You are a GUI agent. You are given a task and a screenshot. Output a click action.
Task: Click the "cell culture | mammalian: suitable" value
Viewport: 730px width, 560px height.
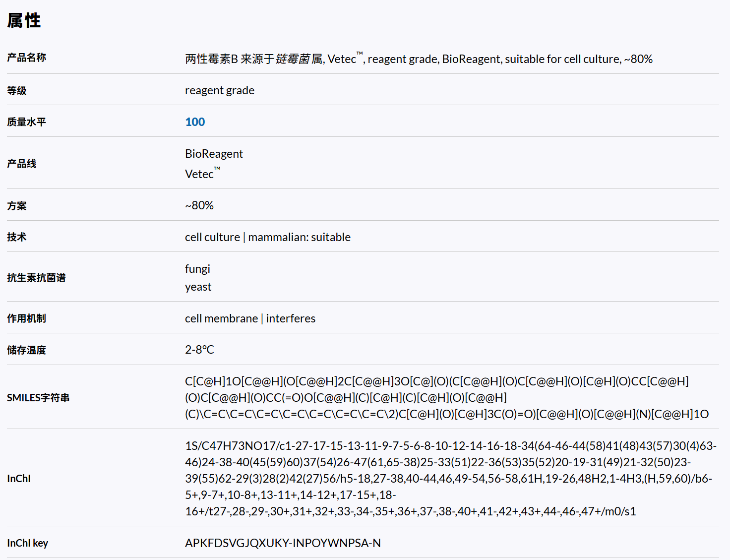(268, 237)
